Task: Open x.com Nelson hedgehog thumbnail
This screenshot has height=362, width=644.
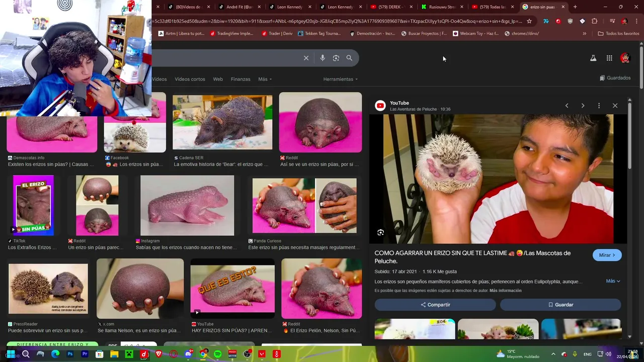Action: [x=140, y=289]
